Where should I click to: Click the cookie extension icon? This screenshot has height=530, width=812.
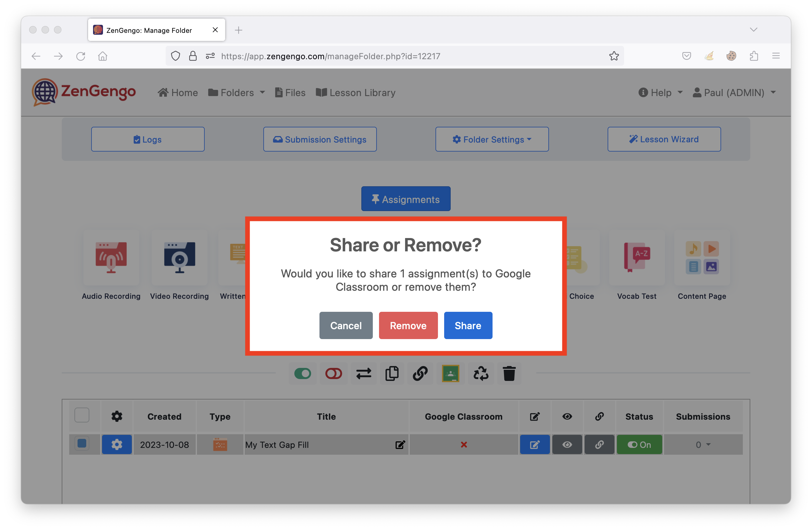click(x=731, y=55)
